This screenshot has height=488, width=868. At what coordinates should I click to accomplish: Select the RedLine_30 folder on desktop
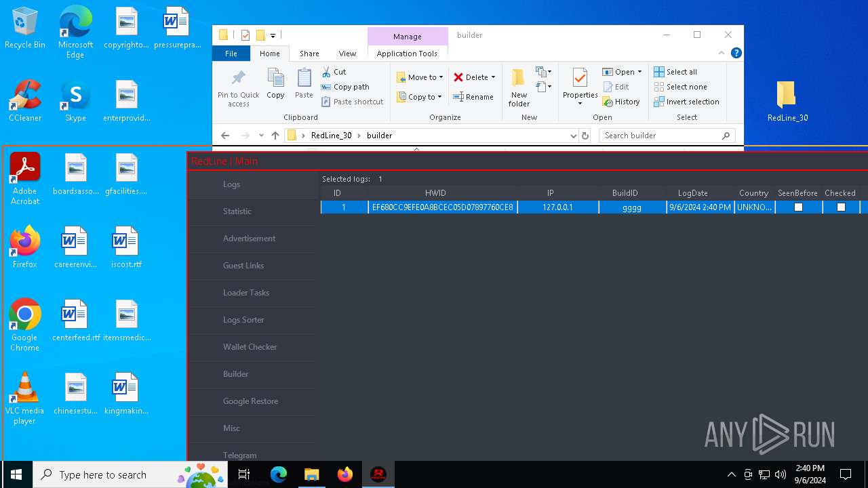coord(787,101)
